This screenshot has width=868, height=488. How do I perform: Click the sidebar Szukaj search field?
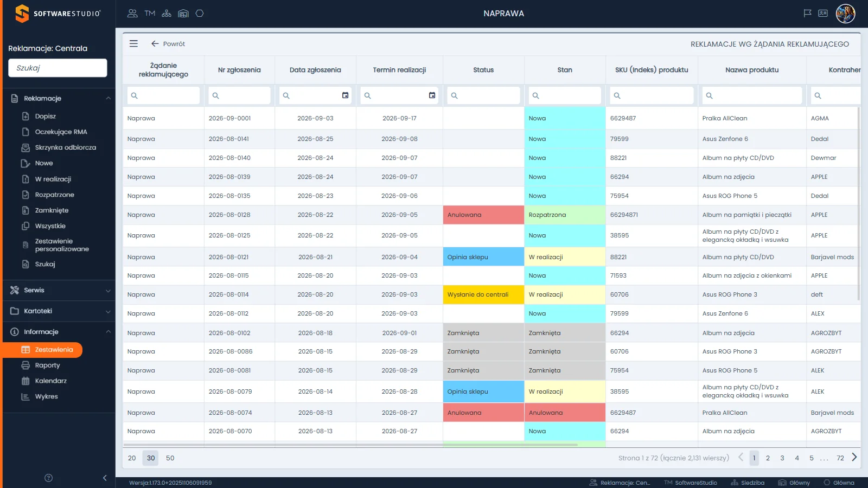coord(58,68)
